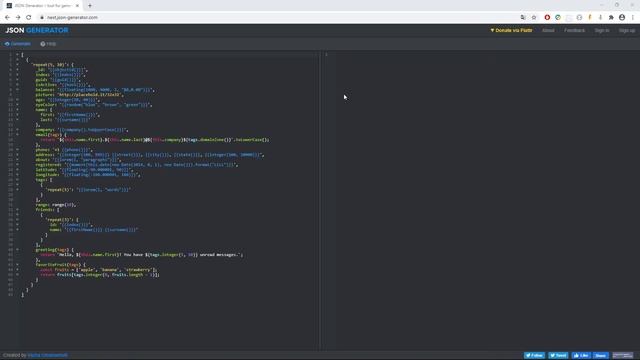The height and width of the screenshot is (360, 640).
Task: Reload the page with the refresh icon
Action: [x=29, y=18]
